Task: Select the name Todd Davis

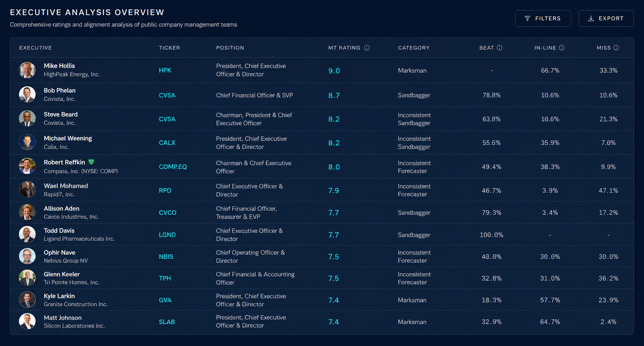Action: [59, 231]
